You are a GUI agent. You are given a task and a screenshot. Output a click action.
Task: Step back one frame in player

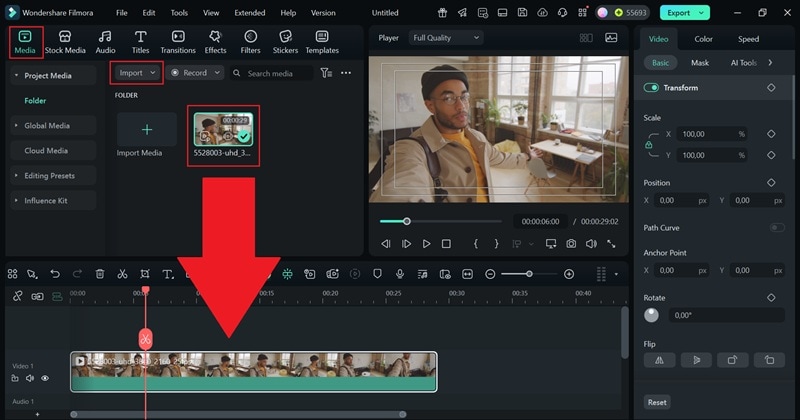(386, 244)
